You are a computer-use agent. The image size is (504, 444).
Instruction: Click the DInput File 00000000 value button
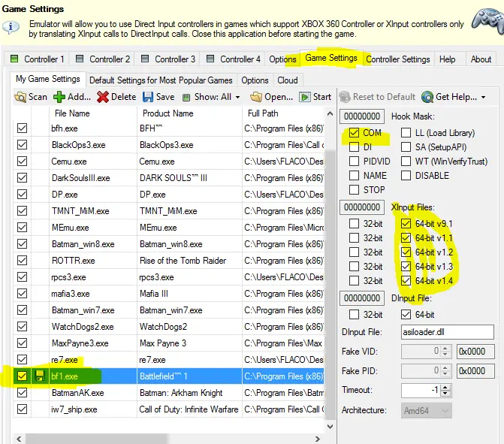(x=362, y=298)
